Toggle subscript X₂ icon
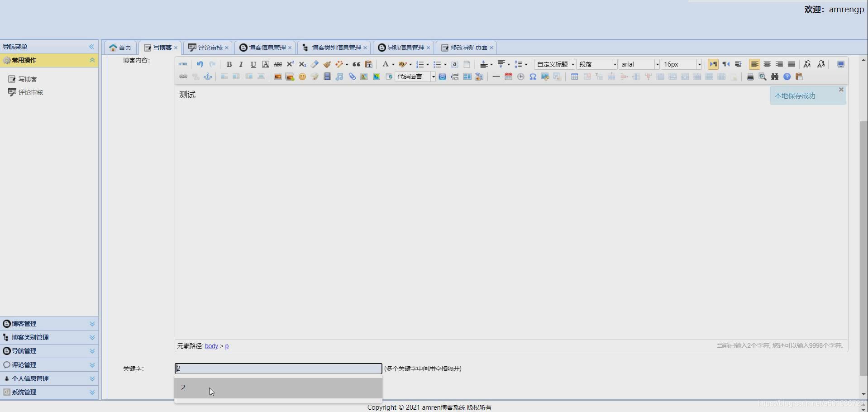 [302, 64]
